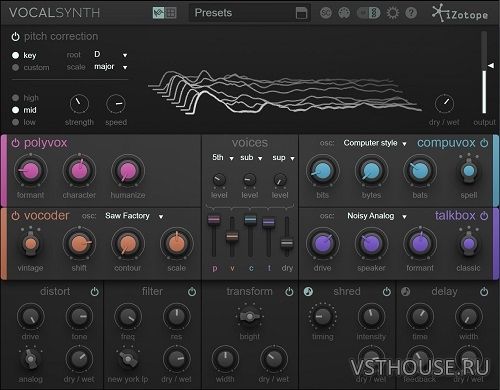
Task: Toggle pitch correction power icon
Action: pos(15,37)
